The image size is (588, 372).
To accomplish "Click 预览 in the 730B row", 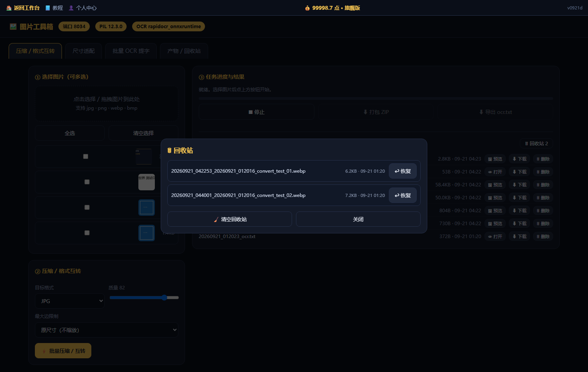I will (495, 224).
